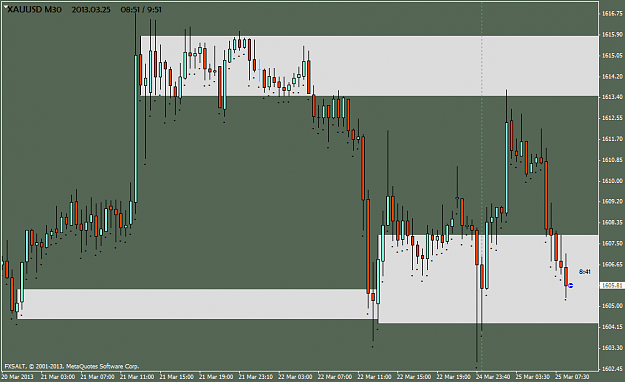
Task: Click the 1614.20 price axis label
Action: click(612, 76)
